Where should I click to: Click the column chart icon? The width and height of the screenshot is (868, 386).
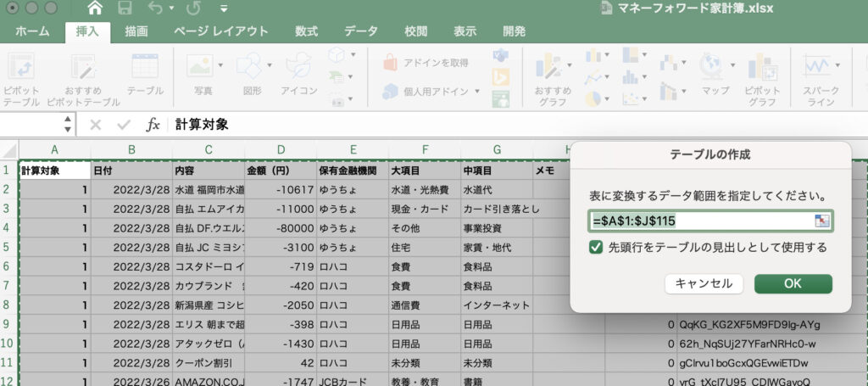pos(593,55)
